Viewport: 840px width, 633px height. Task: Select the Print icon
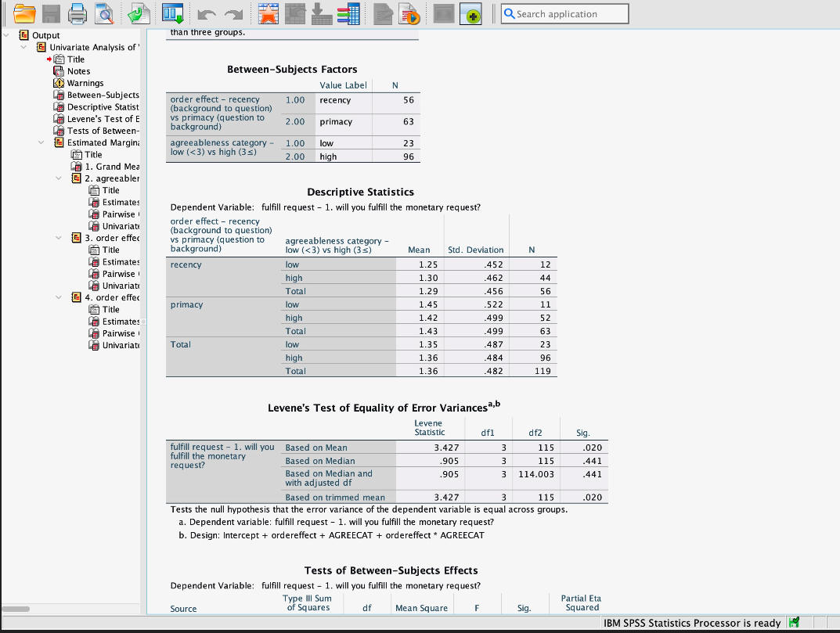pos(78,13)
